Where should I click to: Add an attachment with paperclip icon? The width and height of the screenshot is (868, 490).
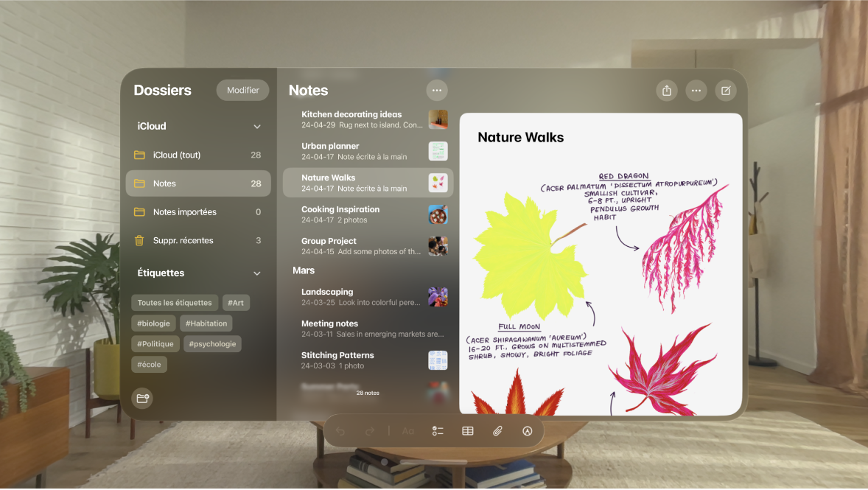tap(497, 431)
